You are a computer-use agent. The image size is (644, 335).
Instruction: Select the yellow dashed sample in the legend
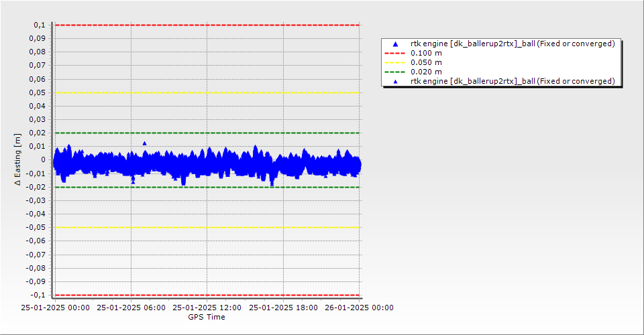[x=394, y=63]
